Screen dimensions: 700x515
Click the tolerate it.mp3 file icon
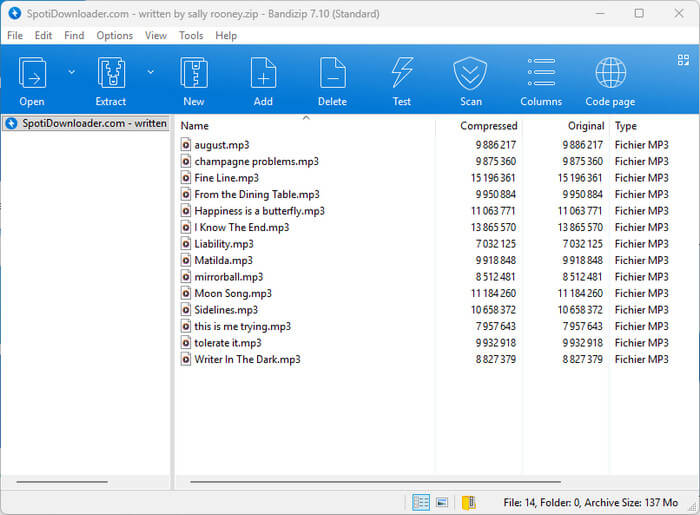[x=186, y=343]
